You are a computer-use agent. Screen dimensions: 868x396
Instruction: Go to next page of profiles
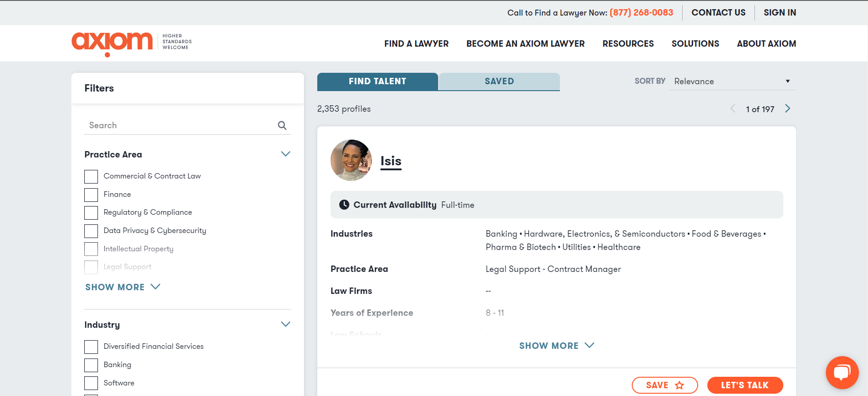[787, 108]
